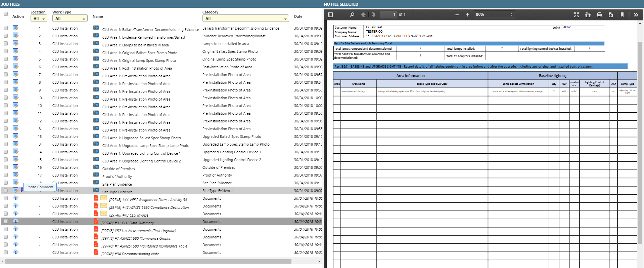Image resolution: width=644 pixels, height=268 pixels.
Task: Select checkbox for Decommissioning Note row
Action: [6, 252]
